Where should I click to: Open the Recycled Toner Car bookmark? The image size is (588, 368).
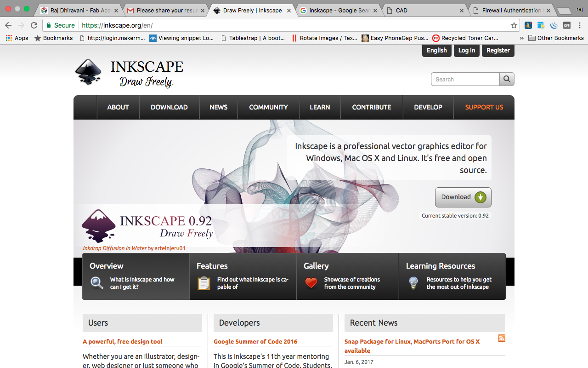click(465, 38)
